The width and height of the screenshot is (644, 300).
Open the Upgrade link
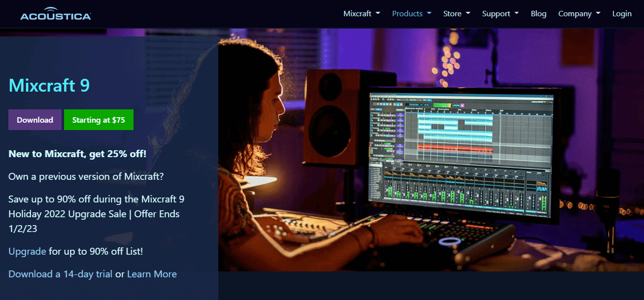pyautogui.click(x=27, y=251)
